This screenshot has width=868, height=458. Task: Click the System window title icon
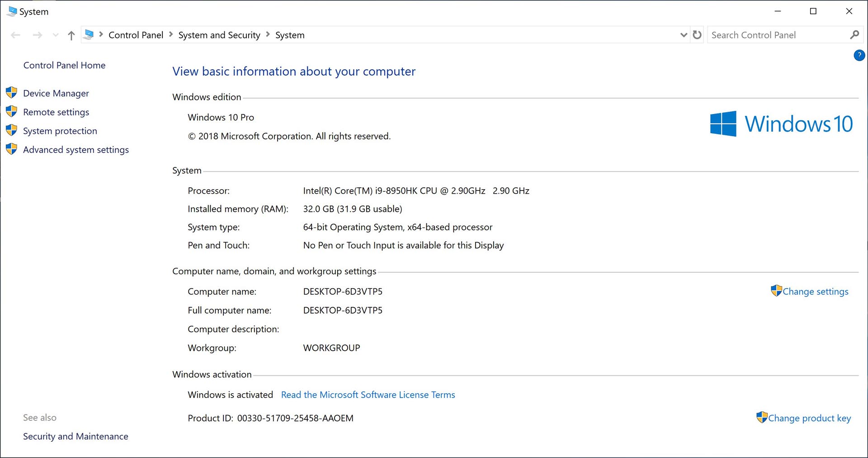point(12,11)
